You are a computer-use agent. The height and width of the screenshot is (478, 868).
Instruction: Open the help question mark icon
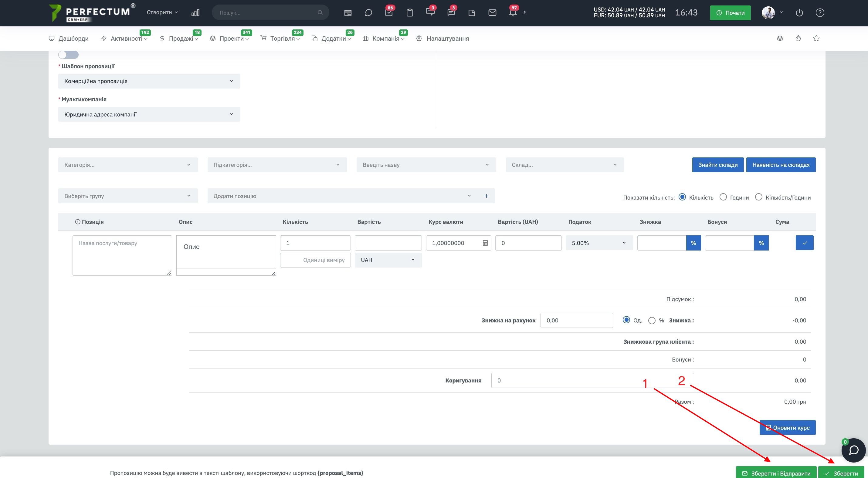tap(820, 13)
